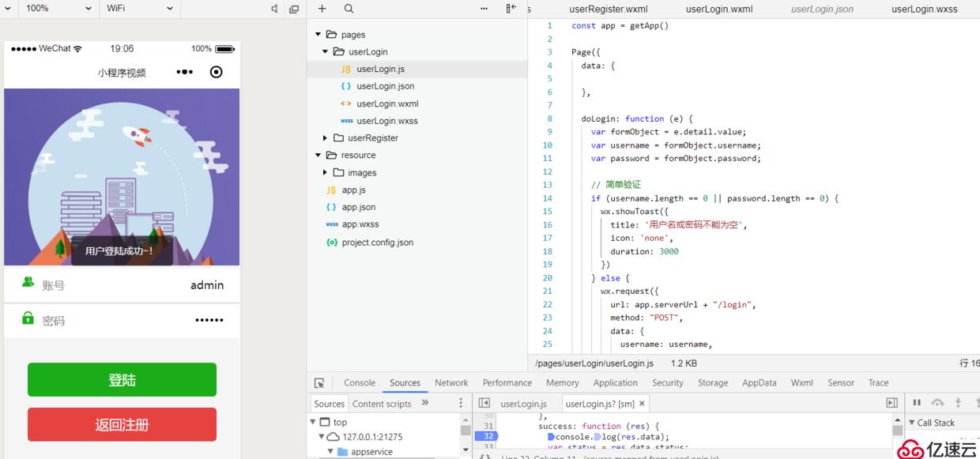Switch to the userLogin.wxss editor tab
Screen dimensions: 980x459
click(x=925, y=9)
